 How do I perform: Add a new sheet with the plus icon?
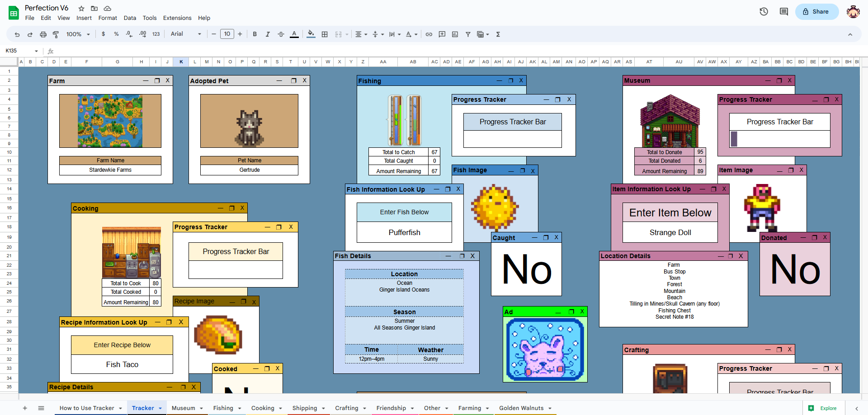click(25, 408)
